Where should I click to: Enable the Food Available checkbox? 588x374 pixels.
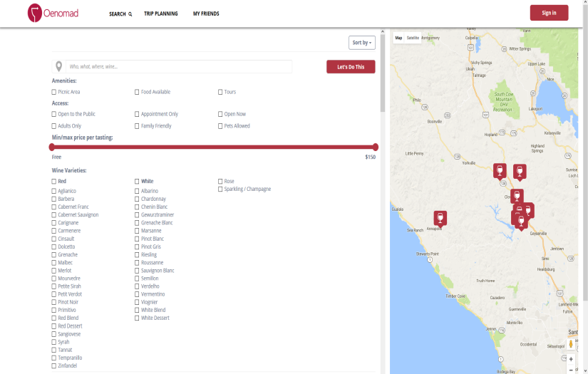pos(137,92)
